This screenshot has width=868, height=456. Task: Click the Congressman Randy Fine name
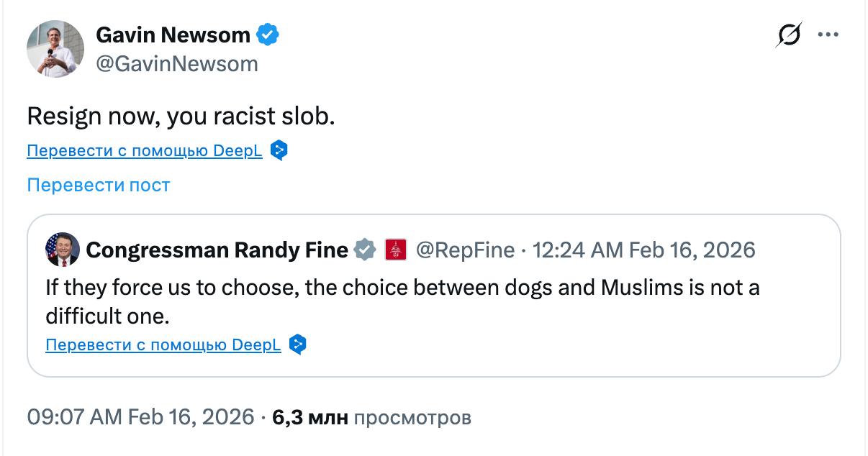click(217, 250)
